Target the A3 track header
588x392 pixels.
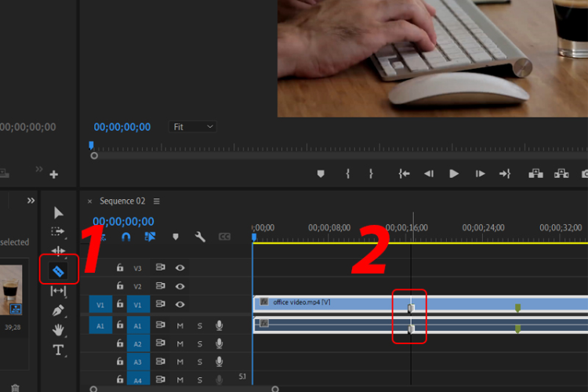(x=138, y=362)
